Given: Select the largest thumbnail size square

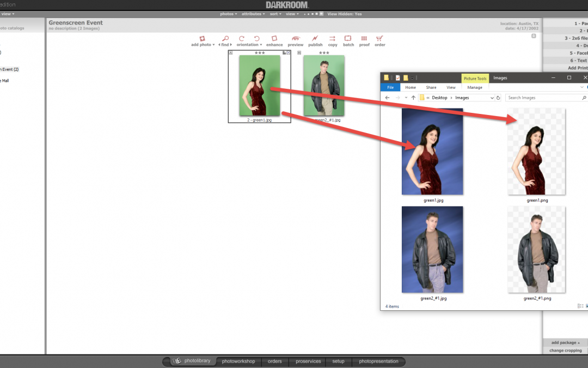Looking at the screenshot, I should click(321, 14).
